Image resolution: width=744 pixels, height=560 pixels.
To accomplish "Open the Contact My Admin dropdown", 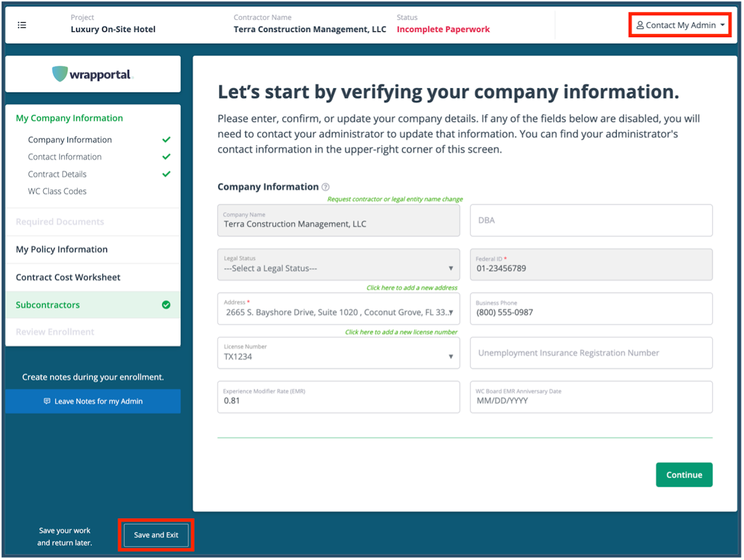I will (680, 25).
